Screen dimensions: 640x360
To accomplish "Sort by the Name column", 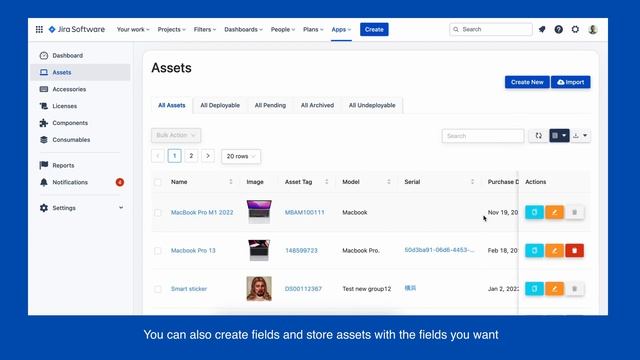I will (231, 182).
